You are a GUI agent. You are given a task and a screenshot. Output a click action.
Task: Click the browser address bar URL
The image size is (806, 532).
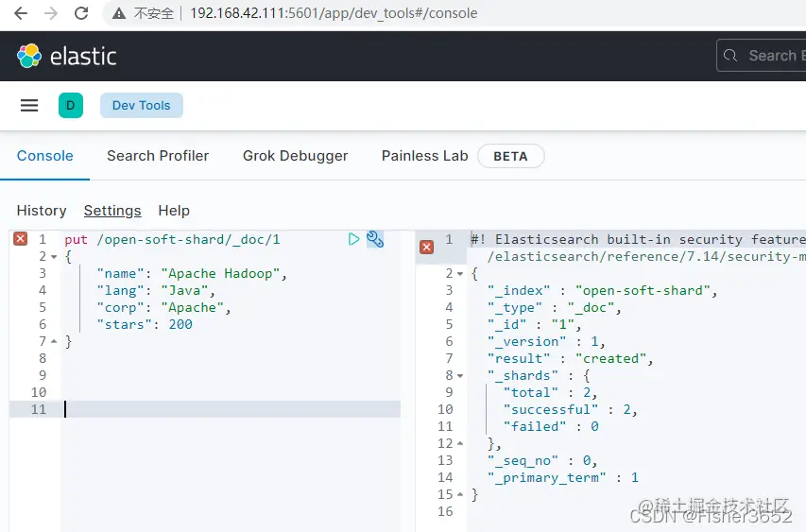tap(334, 13)
